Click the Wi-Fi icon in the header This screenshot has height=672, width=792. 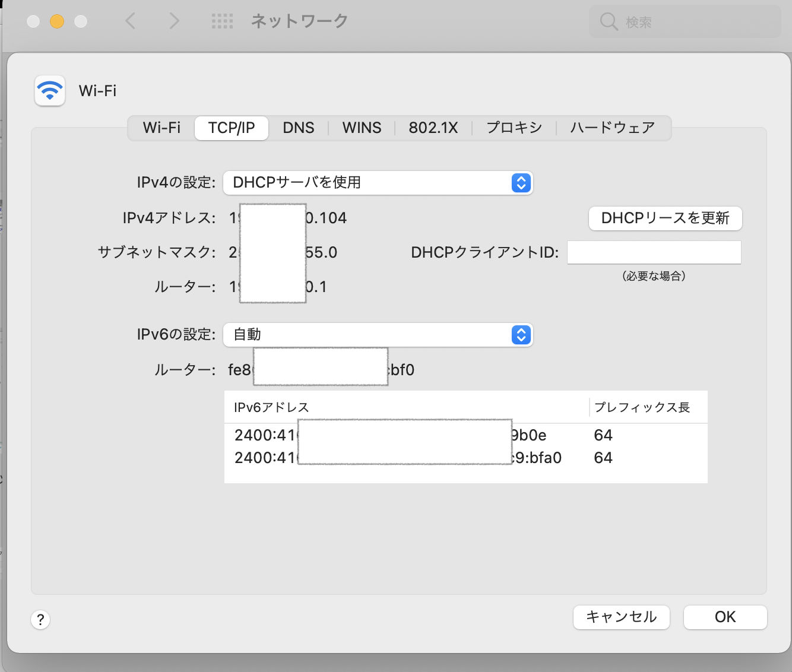pyautogui.click(x=50, y=91)
